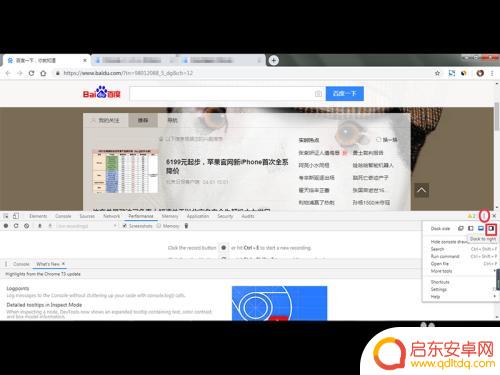Select the Console tab in the drawer
This screenshot has height=375, width=500.
[x=21, y=264]
